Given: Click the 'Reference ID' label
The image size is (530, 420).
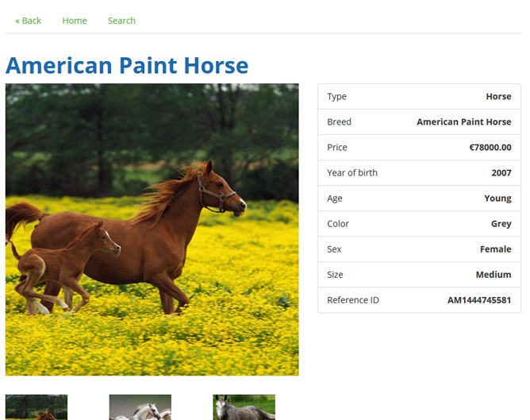Looking at the screenshot, I should (x=353, y=300).
